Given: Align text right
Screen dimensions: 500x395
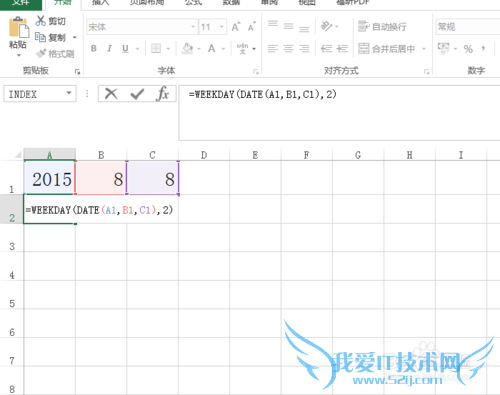Looking at the screenshot, I should [x=304, y=49].
